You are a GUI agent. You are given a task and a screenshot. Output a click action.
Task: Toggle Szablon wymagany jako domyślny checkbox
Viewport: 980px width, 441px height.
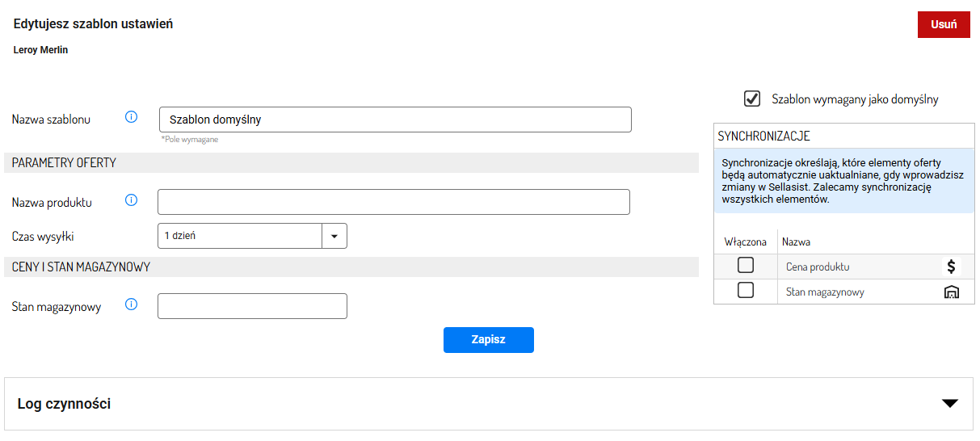[x=752, y=99]
